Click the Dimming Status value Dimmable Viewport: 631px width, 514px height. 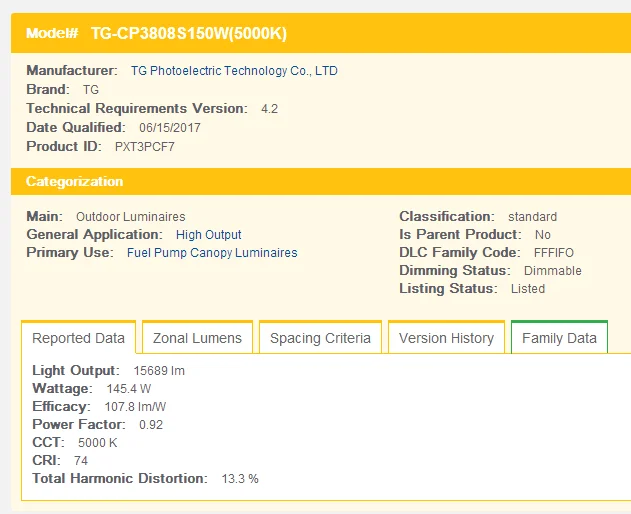tap(553, 271)
